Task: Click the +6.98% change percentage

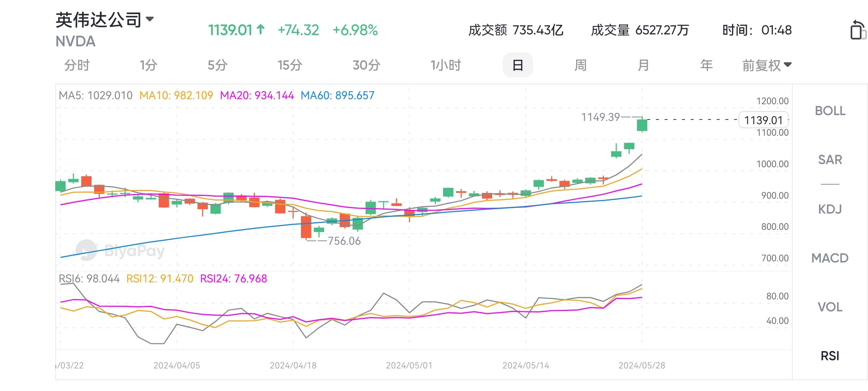Action: pos(355,30)
